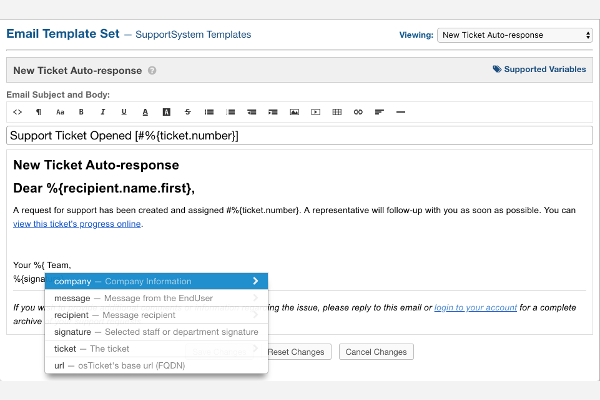This screenshot has width=600, height=400.
Task: Select signature from variable list
Action: tap(156, 332)
